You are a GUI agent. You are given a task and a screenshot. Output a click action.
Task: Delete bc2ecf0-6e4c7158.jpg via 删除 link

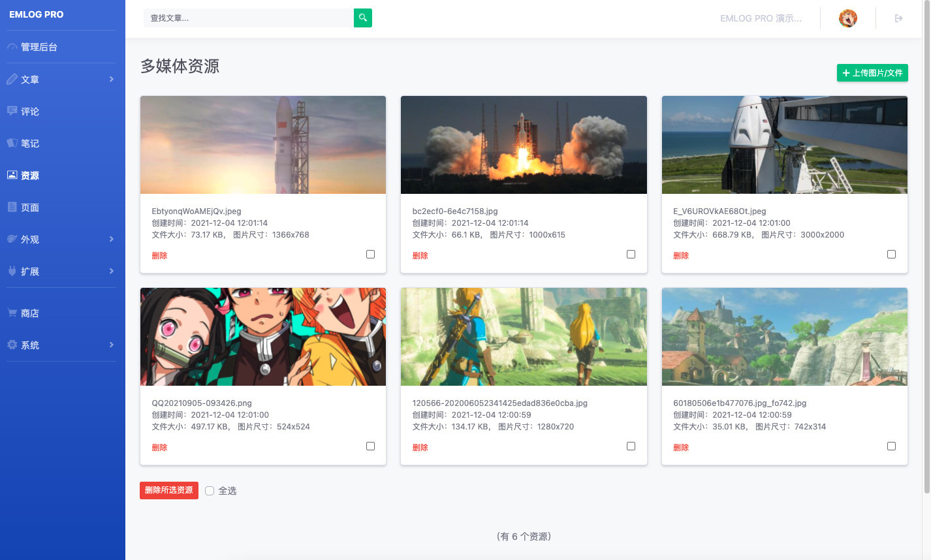(x=420, y=255)
